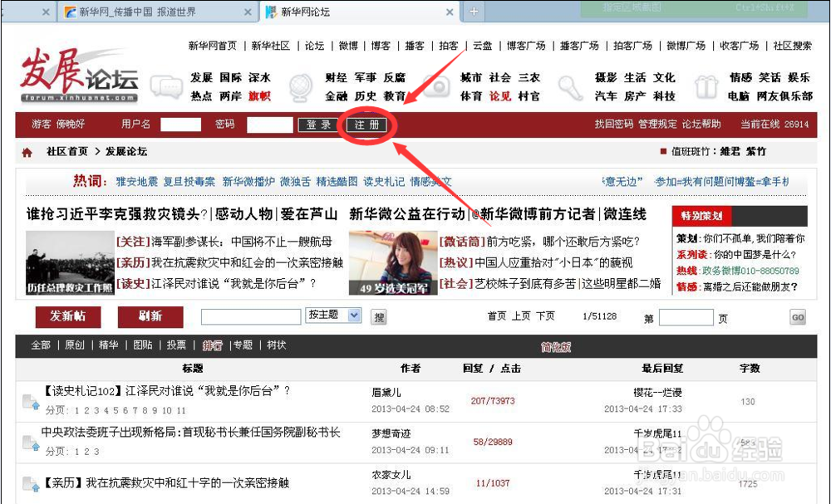Select the 投票 filter tab
Screen dimensions: 831x504
[x=176, y=345]
